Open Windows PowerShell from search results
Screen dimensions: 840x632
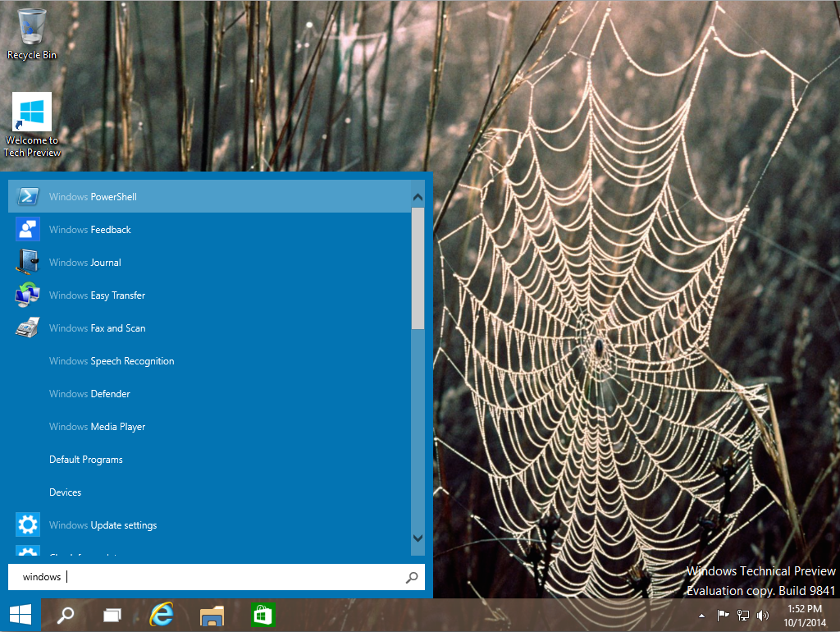coord(93,196)
